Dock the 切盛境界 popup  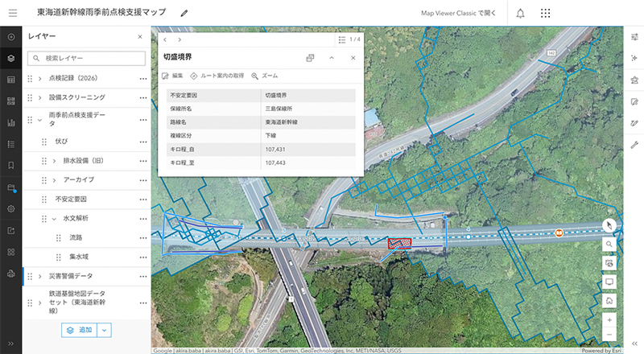[310, 58]
